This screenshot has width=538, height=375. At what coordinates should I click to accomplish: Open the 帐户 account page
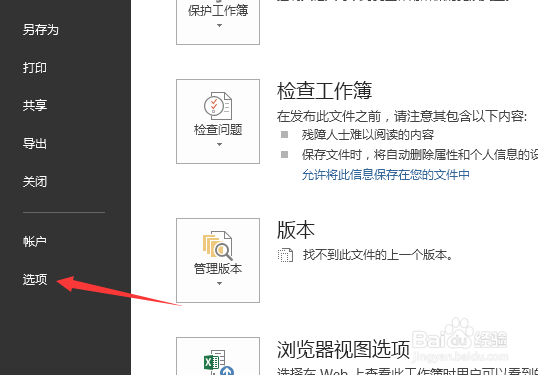pyautogui.click(x=35, y=242)
